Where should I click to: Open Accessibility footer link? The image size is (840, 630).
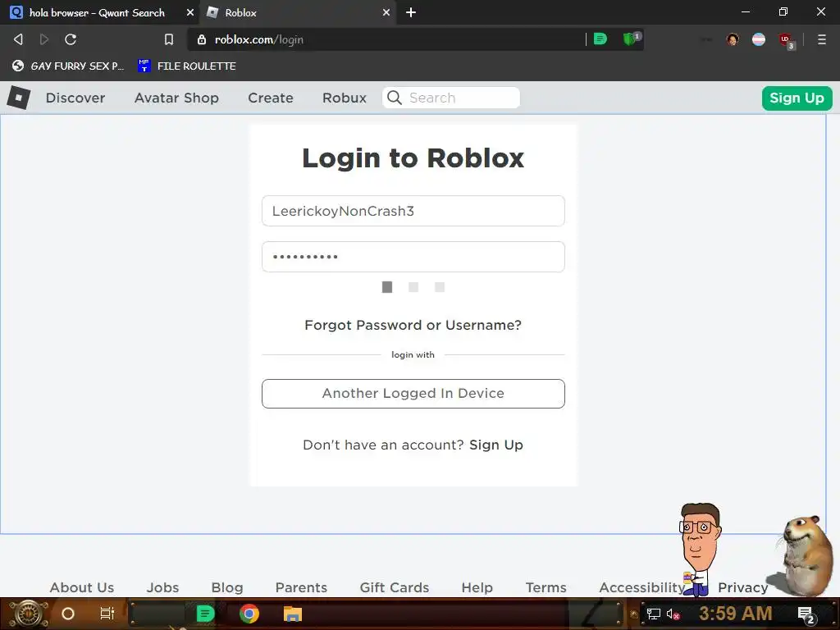[641, 587]
